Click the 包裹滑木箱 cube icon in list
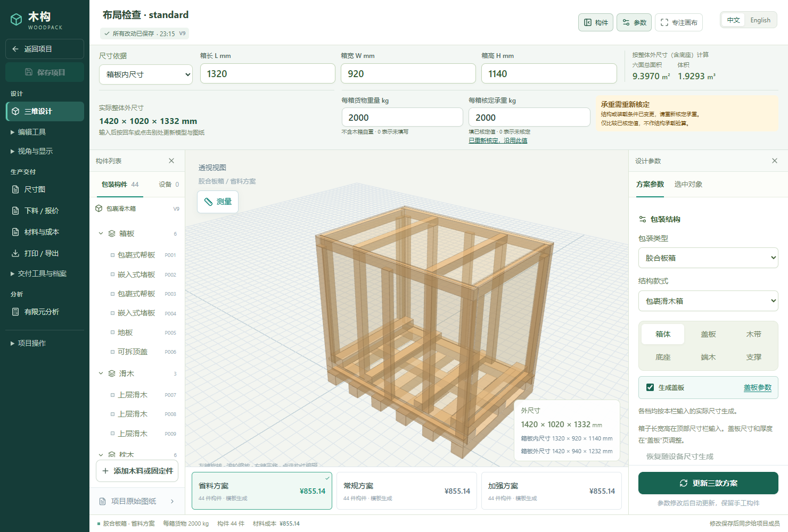788x532 pixels. tap(98, 209)
